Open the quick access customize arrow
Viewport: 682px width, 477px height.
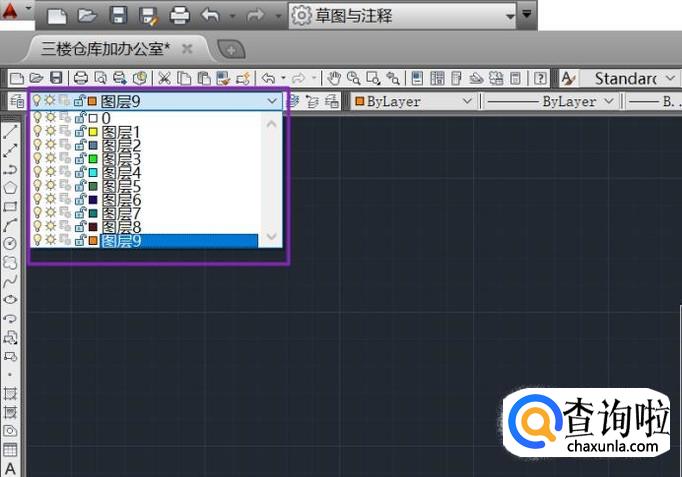click(x=527, y=14)
